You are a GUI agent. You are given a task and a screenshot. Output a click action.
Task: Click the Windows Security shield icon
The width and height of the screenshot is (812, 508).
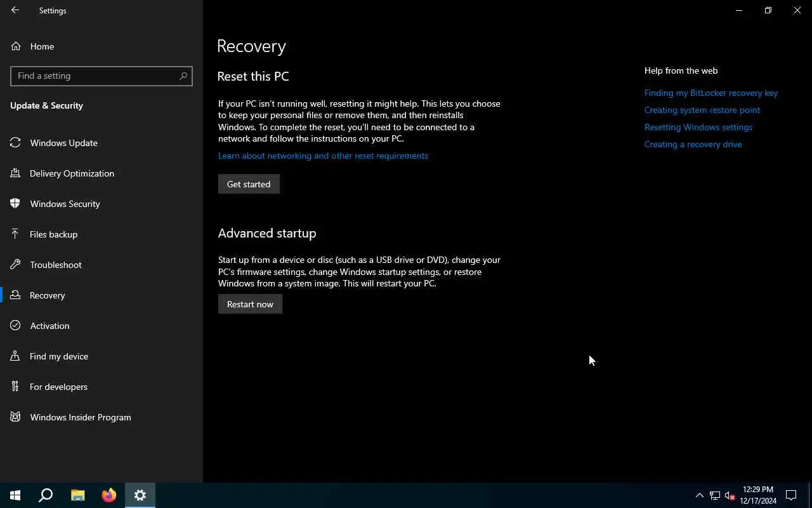[16, 204]
